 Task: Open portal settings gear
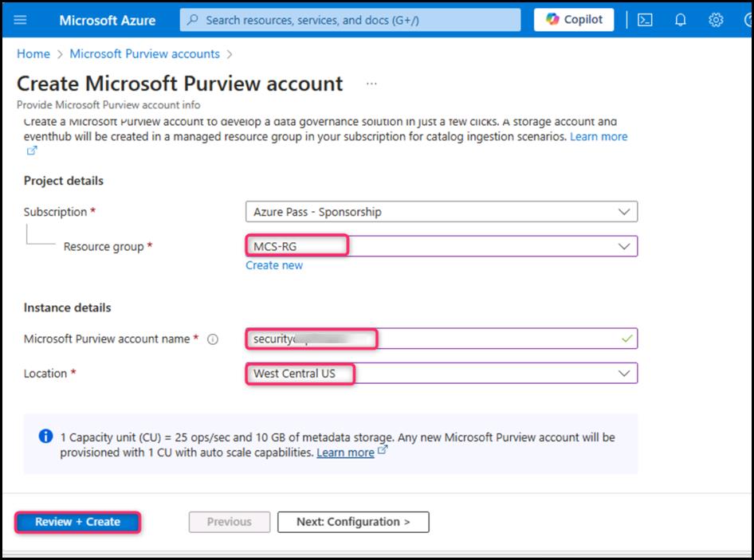716,20
